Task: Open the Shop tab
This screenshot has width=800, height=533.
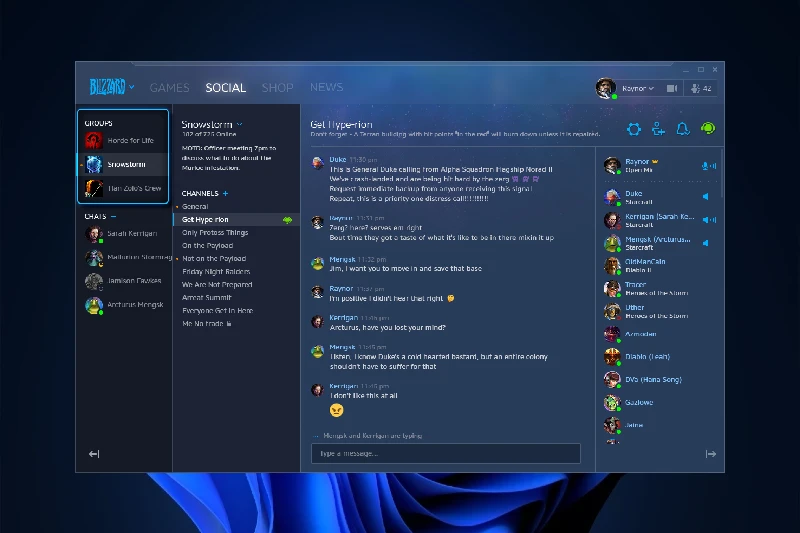Action: (277, 88)
